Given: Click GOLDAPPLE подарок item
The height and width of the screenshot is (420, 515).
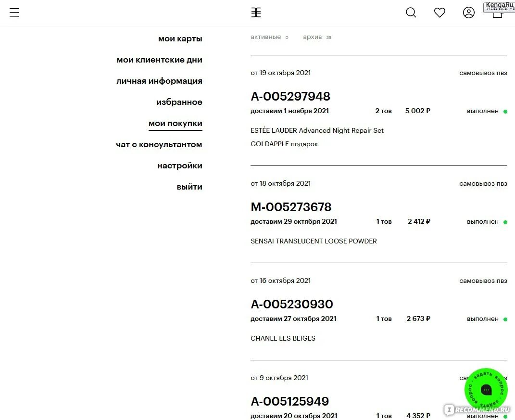Looking at the screenshot, I should click(284, 144).
